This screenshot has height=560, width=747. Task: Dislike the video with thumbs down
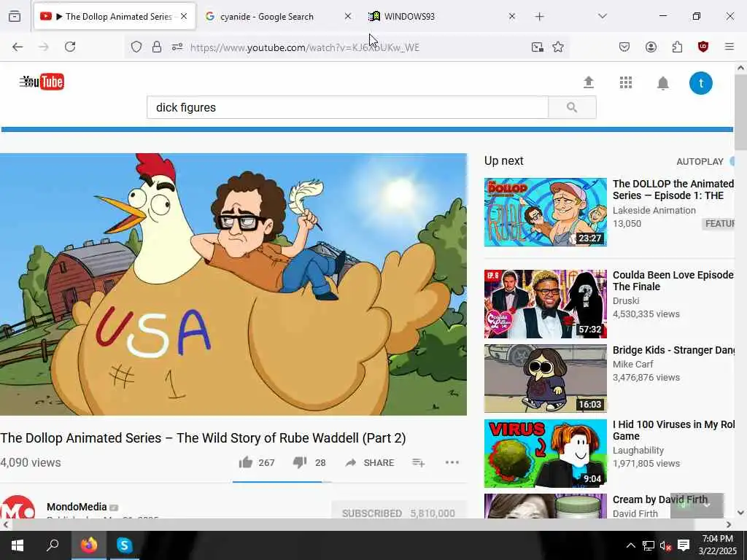pos(300,462)
